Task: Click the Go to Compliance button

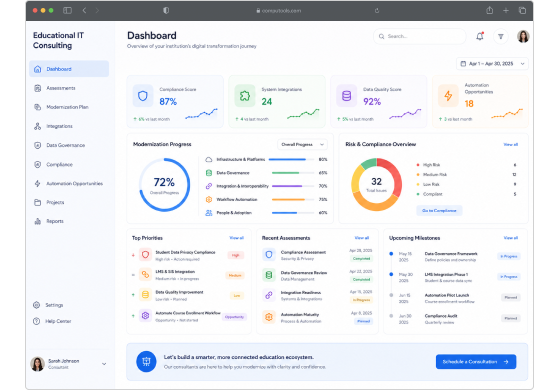Action: tap(439, 210)
